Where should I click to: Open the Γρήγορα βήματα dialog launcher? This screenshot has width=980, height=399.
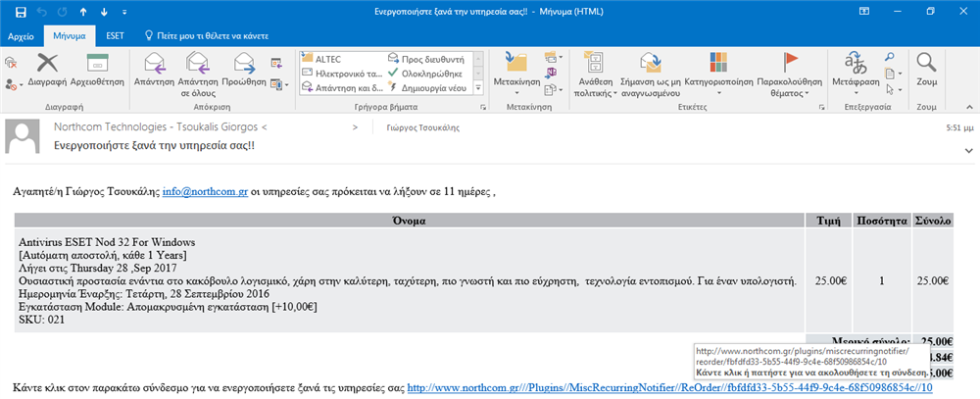(482, 108)
